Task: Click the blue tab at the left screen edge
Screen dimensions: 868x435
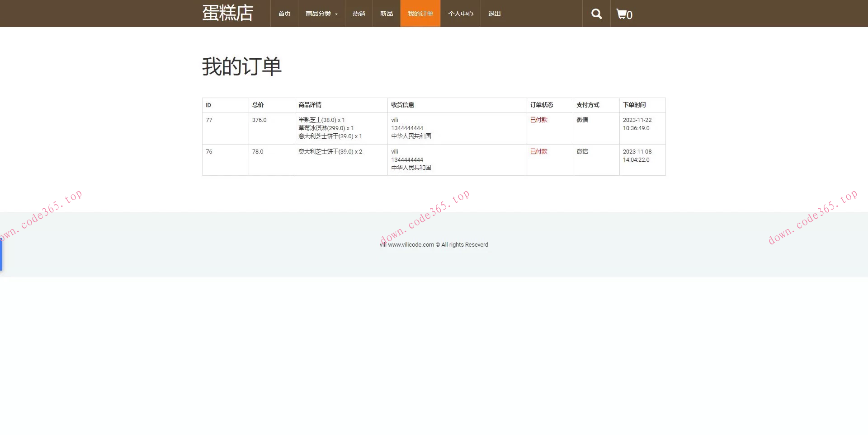Action: 1,253
